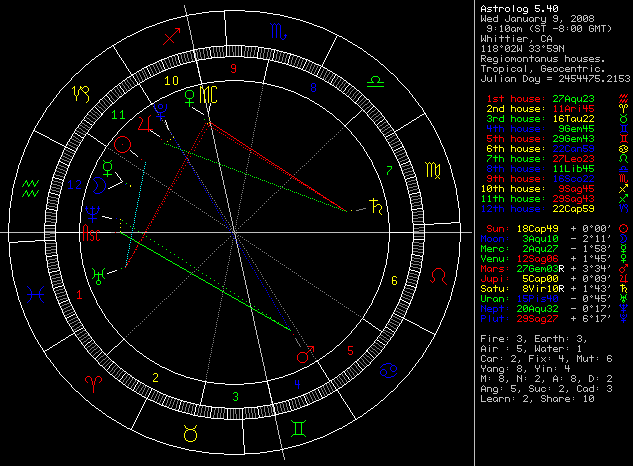Click the yellow MC midheaven marker
633x466 pixels.
tap(208, 95)
